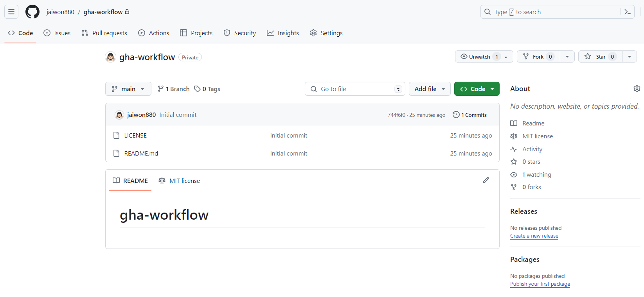
Task: Open the Projects tab
Action: [196, 33]
